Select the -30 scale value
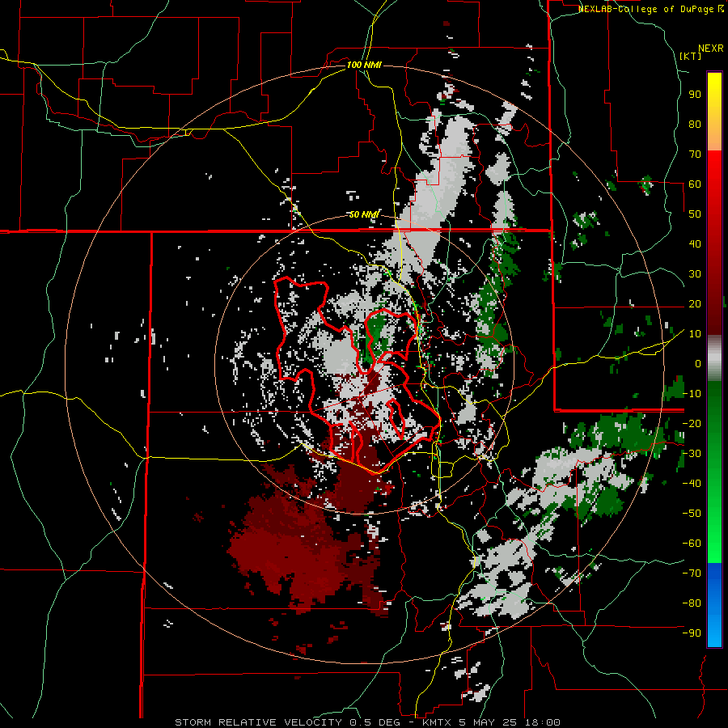The image size is (728, 728). (692, 454)
